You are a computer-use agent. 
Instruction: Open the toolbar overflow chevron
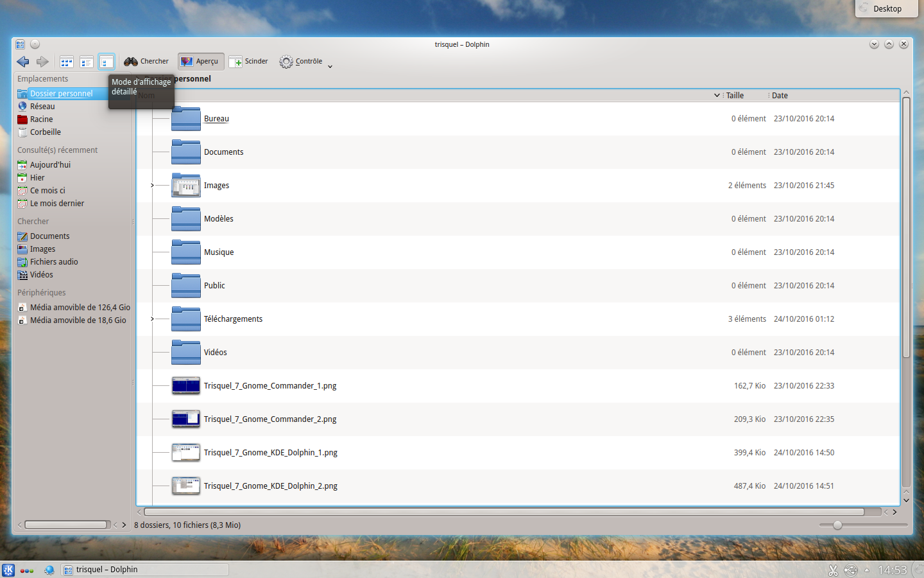pyautogui.click(x=330, y=66)
